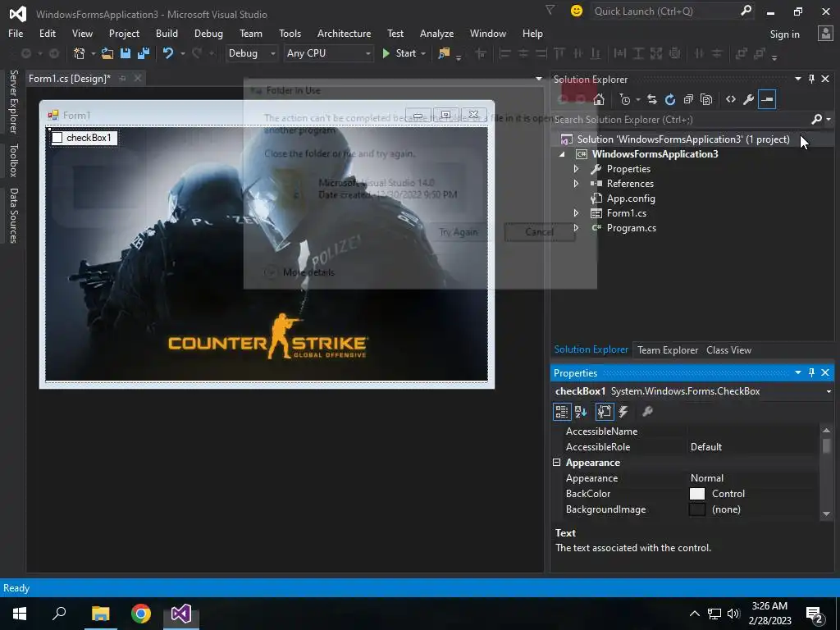Viewport: 840px width, 630px height.
Task: Click the notifications flag icon in title bar
Action: [x=550, y=10]
